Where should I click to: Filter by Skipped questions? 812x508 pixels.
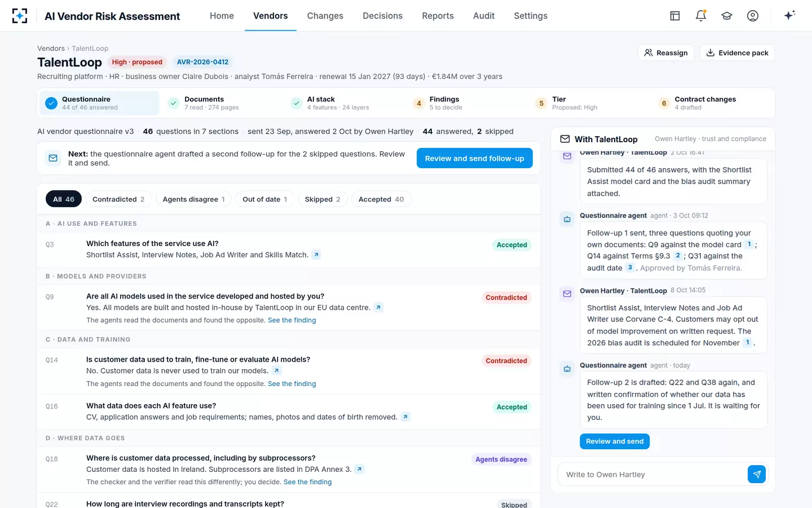click(323, 199)
